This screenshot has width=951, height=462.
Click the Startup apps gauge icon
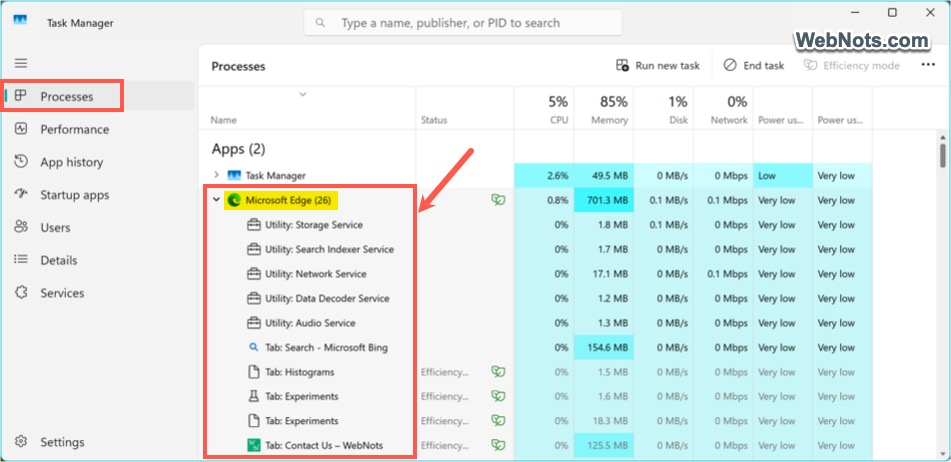coord(21,195)
